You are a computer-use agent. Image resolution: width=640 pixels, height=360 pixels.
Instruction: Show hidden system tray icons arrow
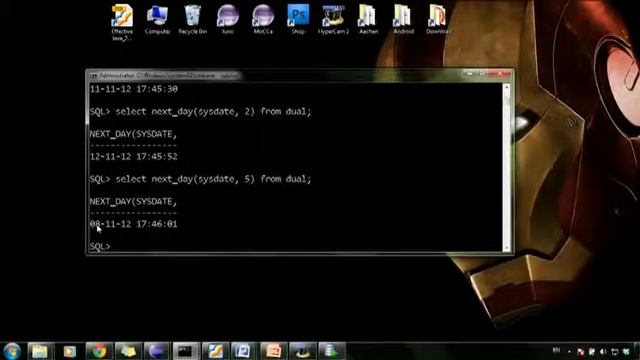(x=569, y=351)
